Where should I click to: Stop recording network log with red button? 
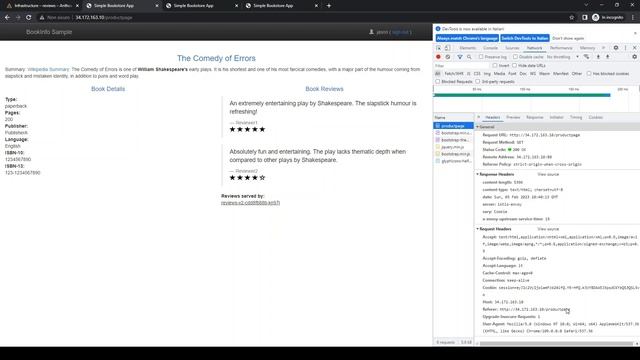coord(438,57)
